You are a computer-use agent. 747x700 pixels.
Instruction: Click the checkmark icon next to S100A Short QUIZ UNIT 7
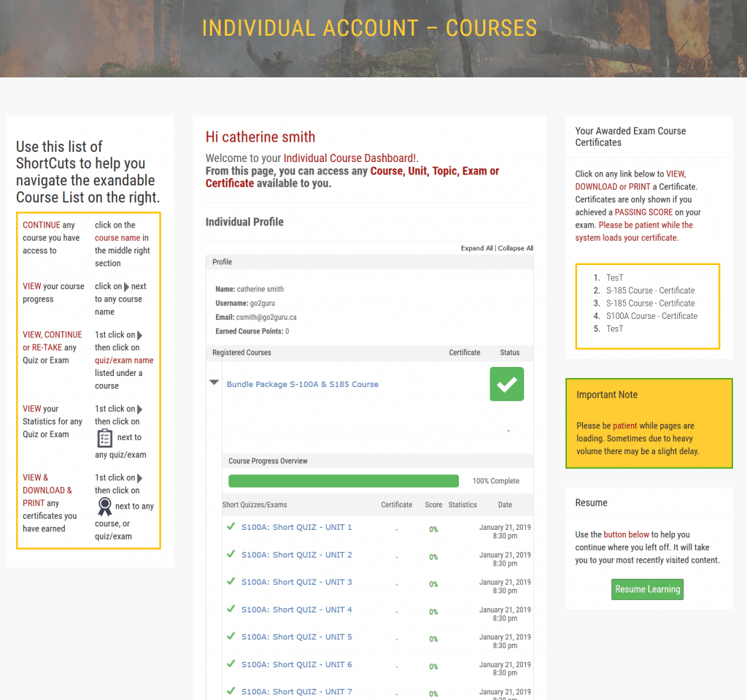[233, 691]
